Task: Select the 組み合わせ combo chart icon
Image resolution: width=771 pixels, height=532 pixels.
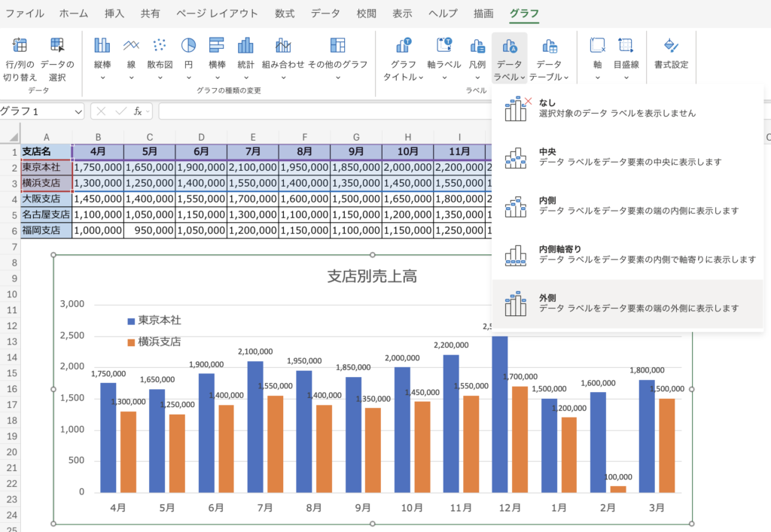Action: pyautogui.click(x=283, y=47)
